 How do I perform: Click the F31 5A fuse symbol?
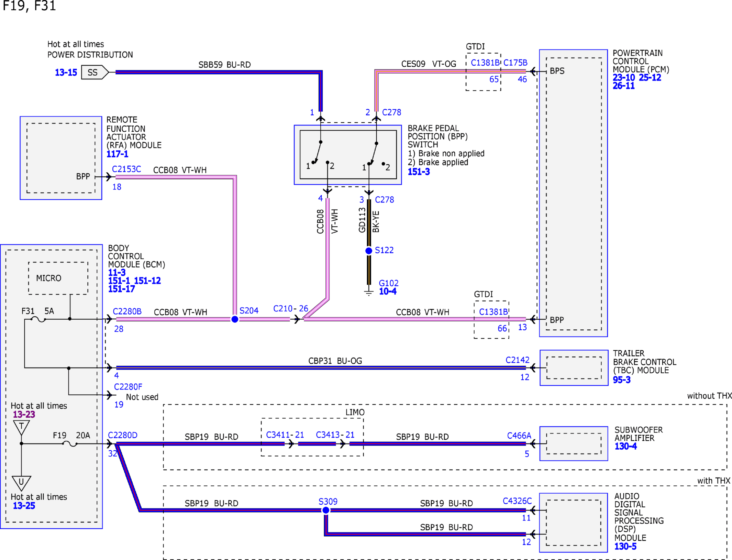point(38,319)
